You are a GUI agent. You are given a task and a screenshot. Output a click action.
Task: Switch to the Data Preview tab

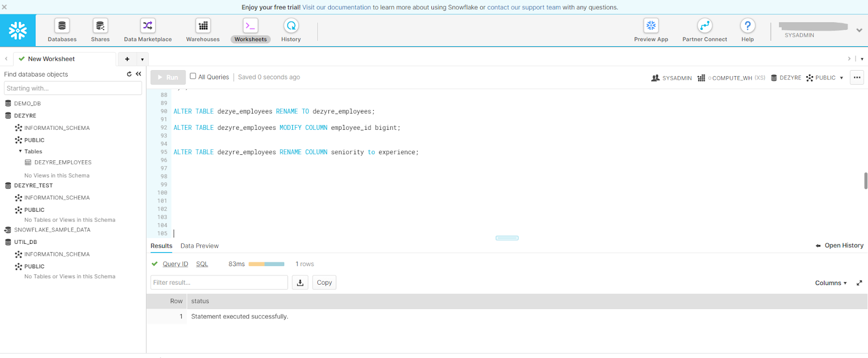[x=200, y=246]
